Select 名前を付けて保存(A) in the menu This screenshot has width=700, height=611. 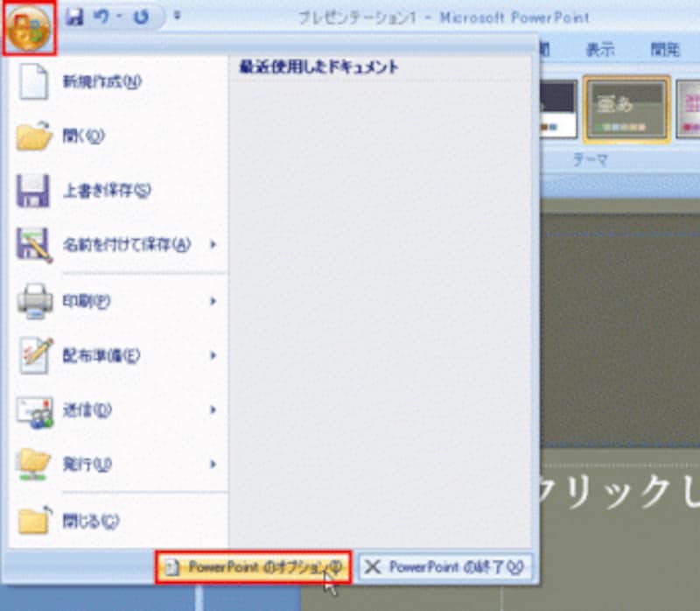click(x=127, y=245)
